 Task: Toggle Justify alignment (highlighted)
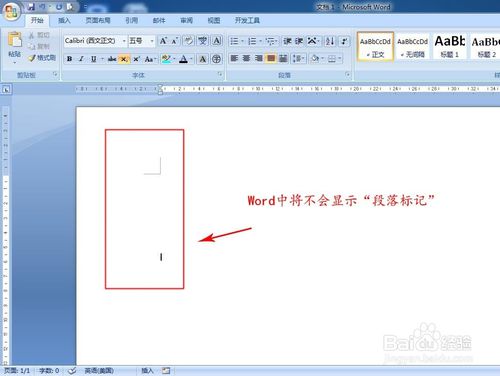tap(271, 59)
